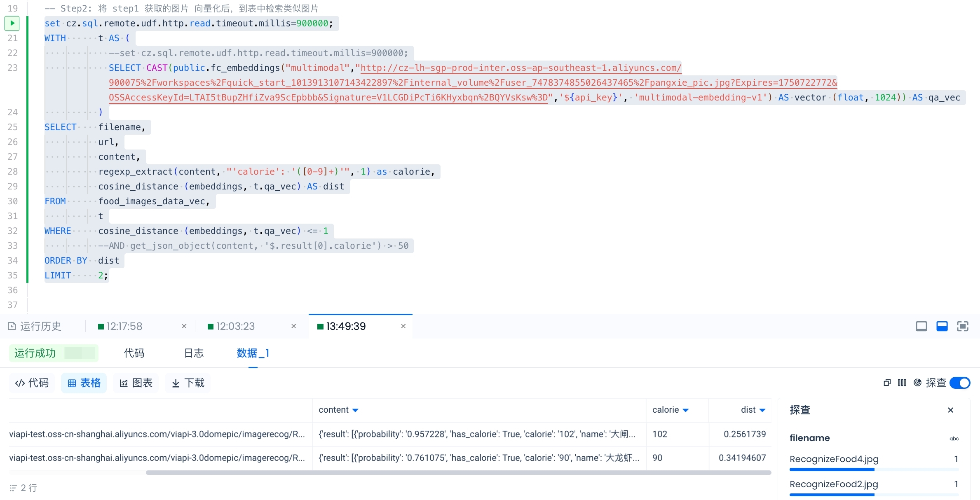Switch to bottom panel layout icon
The width and height of the screenshot is (980, 500).
point(942,326)
